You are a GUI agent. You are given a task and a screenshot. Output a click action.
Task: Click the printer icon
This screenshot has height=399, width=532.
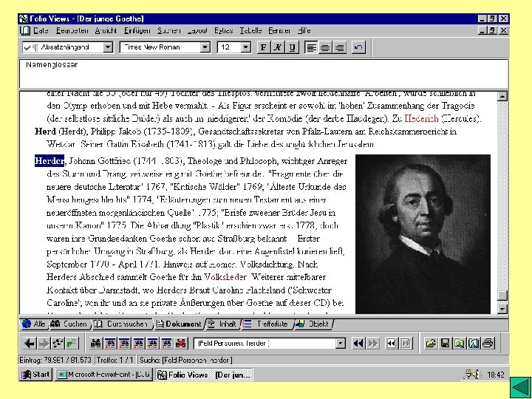click(488, 344)
